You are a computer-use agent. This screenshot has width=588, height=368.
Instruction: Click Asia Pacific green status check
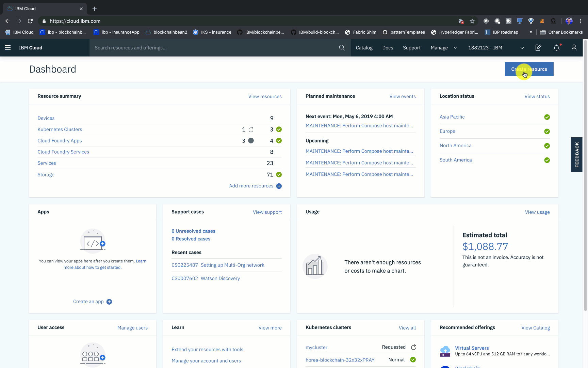(x=547, y=117)
